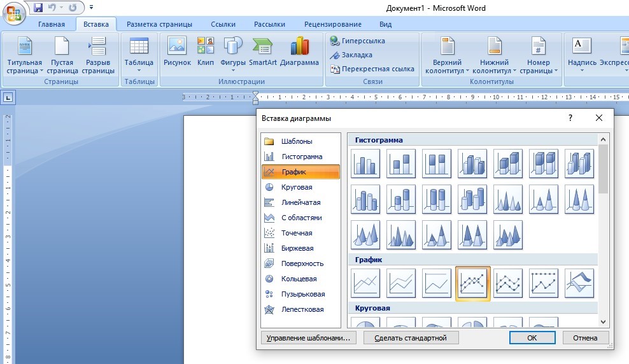Redo action in Quick Access toolbar
Screen dimensions: 629x364
(73, 7)
